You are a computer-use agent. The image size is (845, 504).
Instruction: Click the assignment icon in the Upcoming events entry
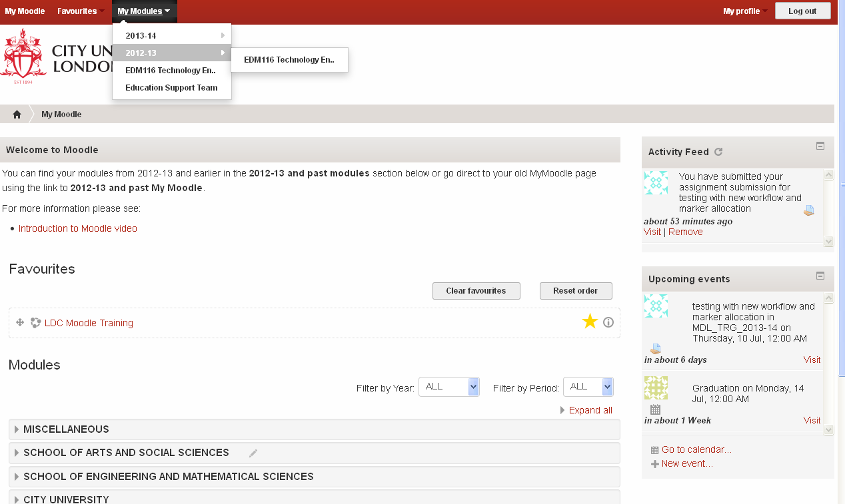click(656, 349)
